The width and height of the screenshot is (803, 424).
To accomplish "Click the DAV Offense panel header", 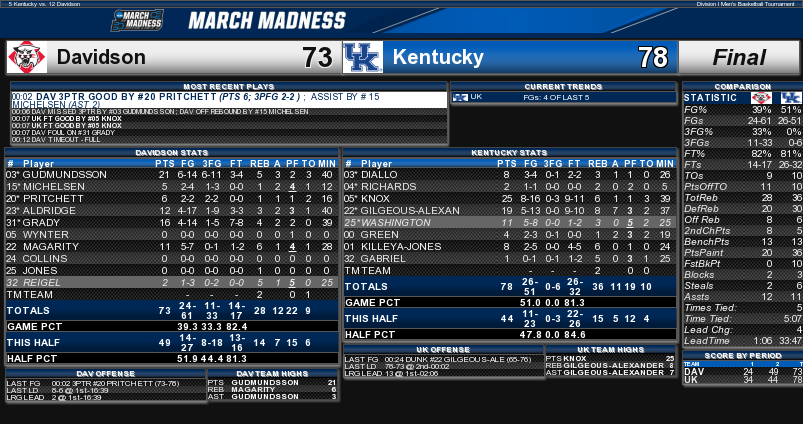I will coord(106,374).
